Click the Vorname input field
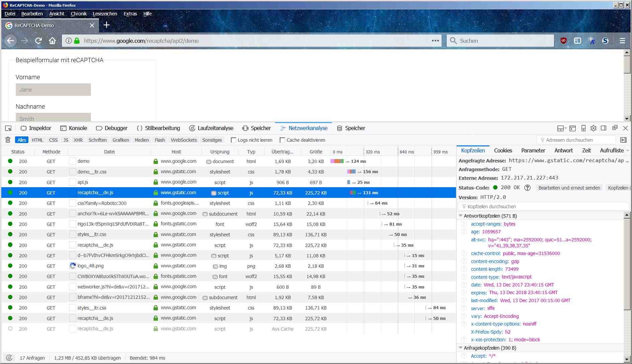 pyautogui.click(x=53, y=90)
